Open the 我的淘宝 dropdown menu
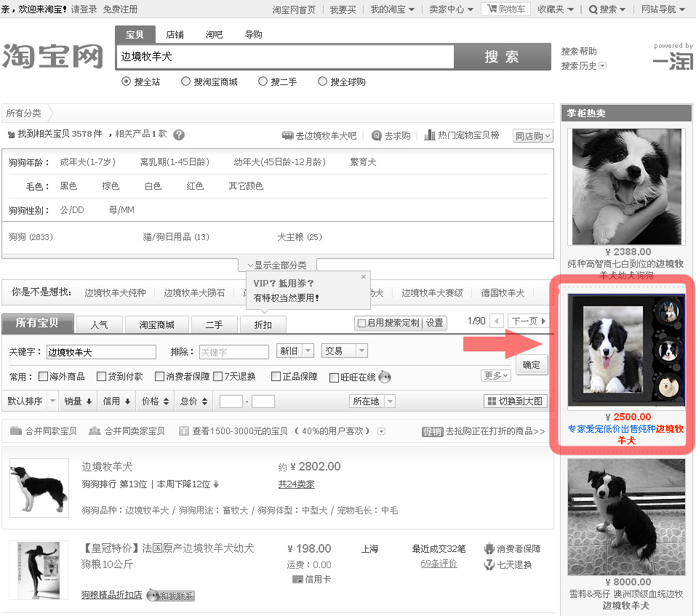The width and height of the screenshot is (696, 616). pyautogui.click(x=393, y=9)
